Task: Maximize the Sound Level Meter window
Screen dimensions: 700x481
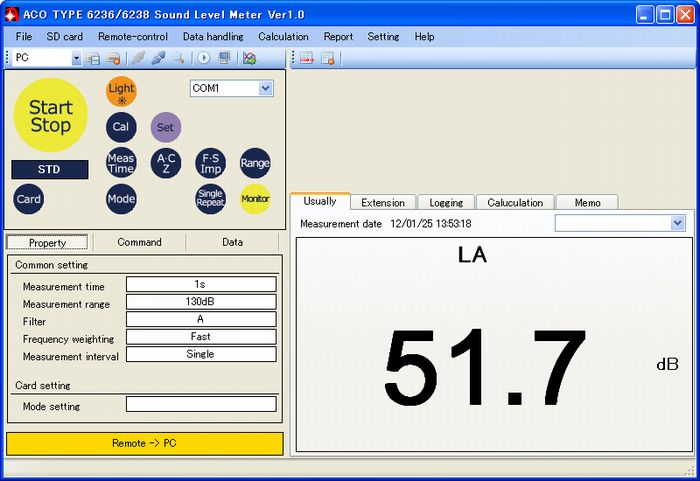Action: tap(665, 15)
